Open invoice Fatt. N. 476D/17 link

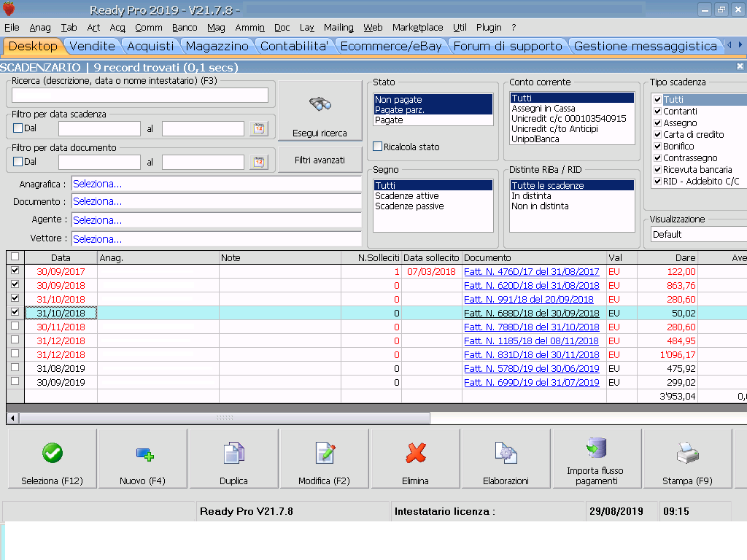pos(531,271)
